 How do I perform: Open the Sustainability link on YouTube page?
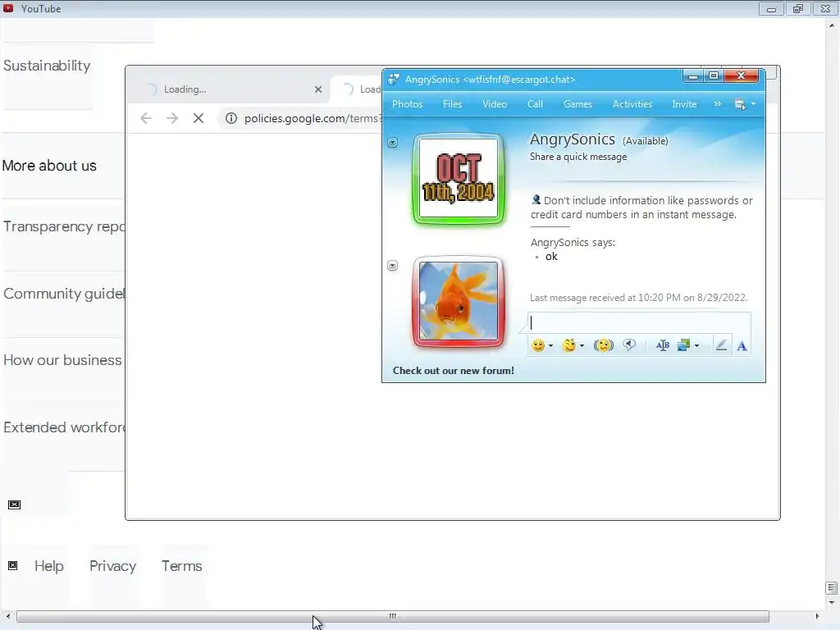pyautogui.click(x=47, y=66)
